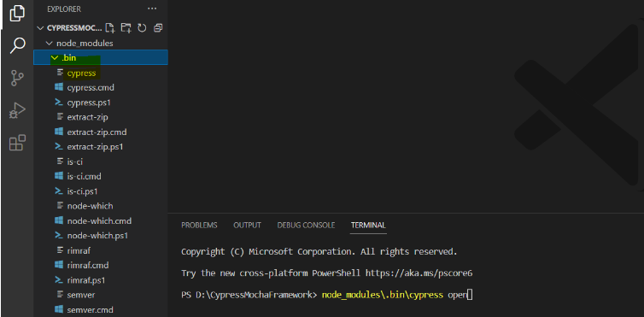Open the node-which.cmd file
The width and height of the screenshot is (644, 317).
point(101,221)
